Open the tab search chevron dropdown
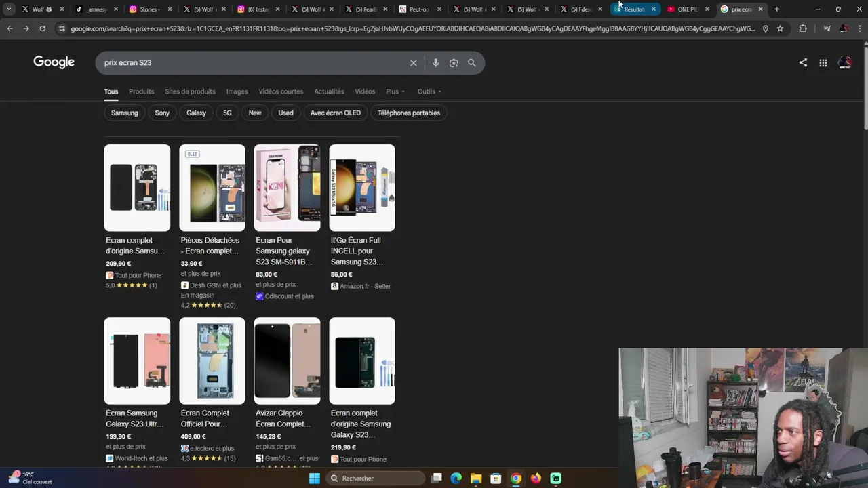 point(9,9)
